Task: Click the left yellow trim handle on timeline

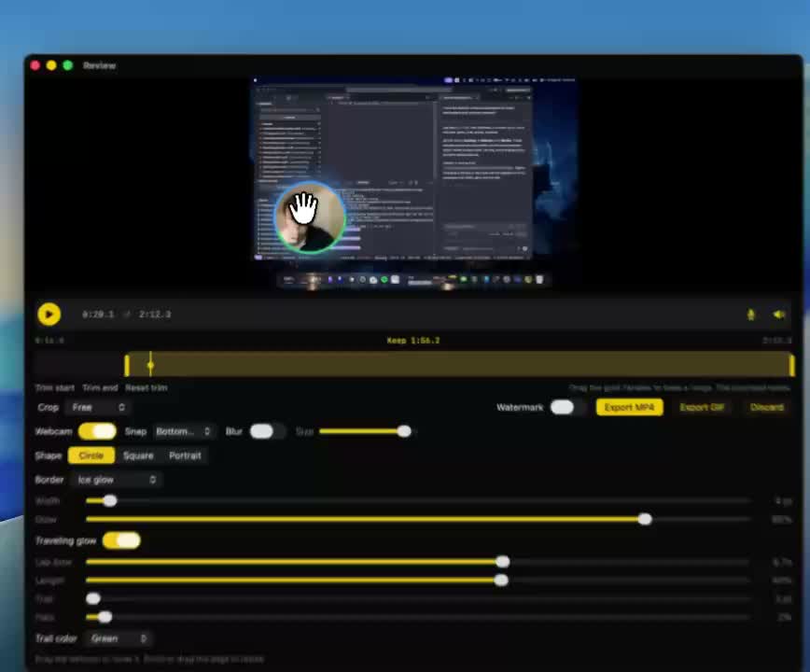Action: tap(127, 365)
